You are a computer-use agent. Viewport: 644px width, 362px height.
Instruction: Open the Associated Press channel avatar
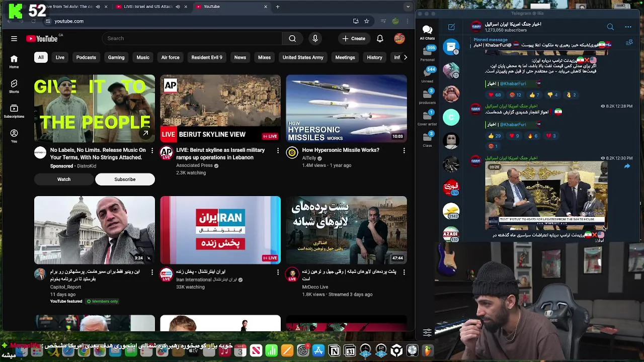(x=166, y=153)
